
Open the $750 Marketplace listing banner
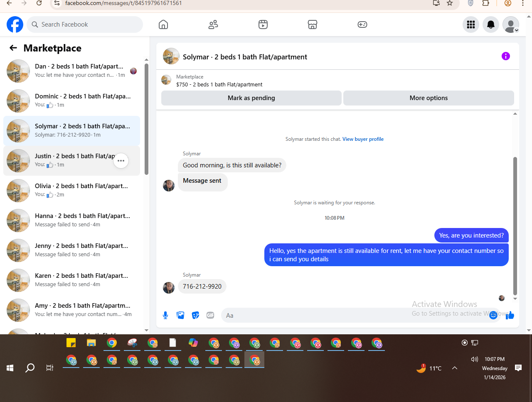pyautogui.click(x=337, y=81)
